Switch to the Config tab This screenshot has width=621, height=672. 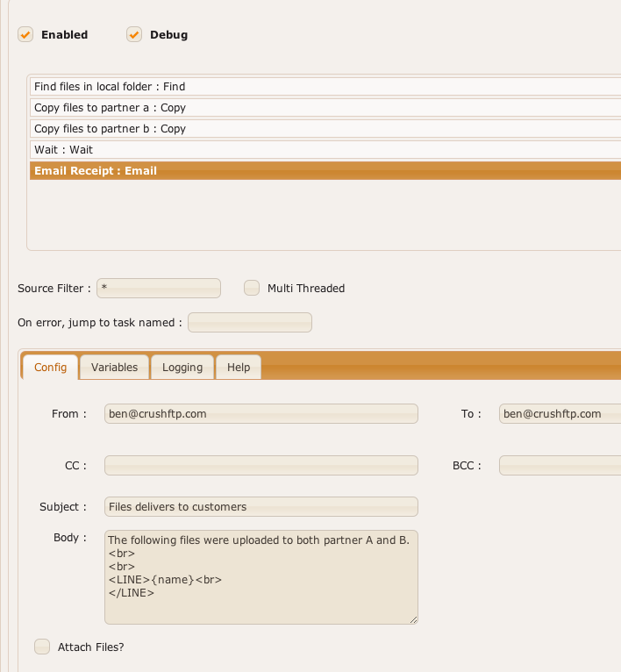pyautogui.click(x=50, y=368)
